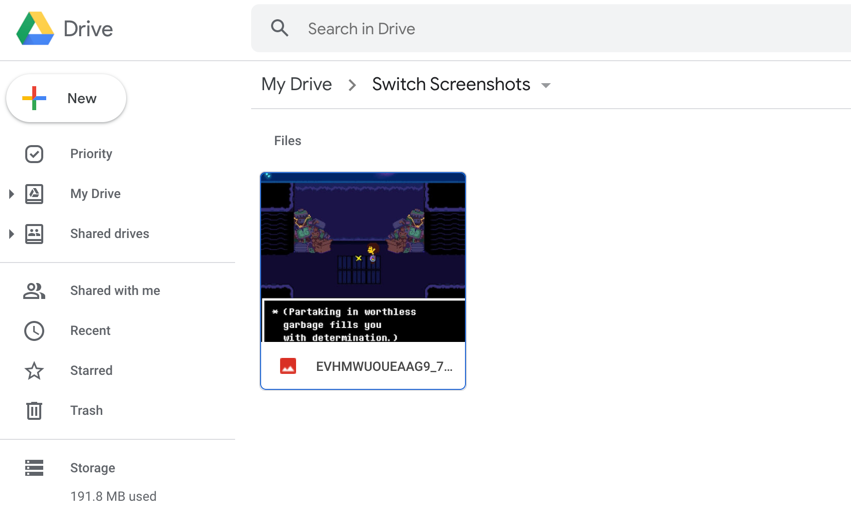
Task: Select the game screenshot thumbnail
Action: [x=363, y=257]
